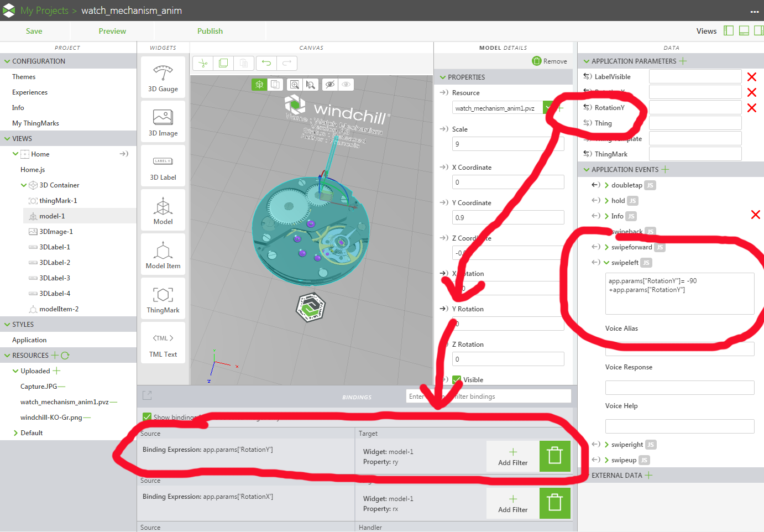Add Filter to the RotationY binding
Image resolution: width=764 pixels, height=532 pixels.
(x=512, y=457)
